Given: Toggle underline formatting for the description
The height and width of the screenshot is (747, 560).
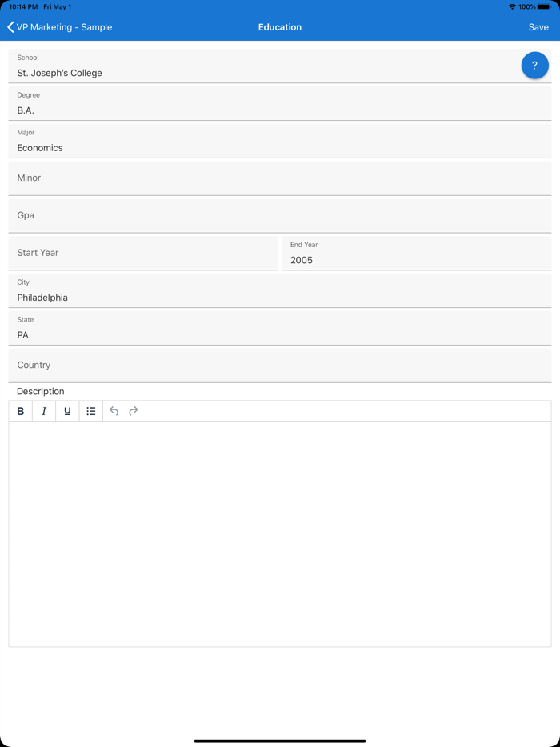Looking at the screenshot, I should tap(67, 410).
